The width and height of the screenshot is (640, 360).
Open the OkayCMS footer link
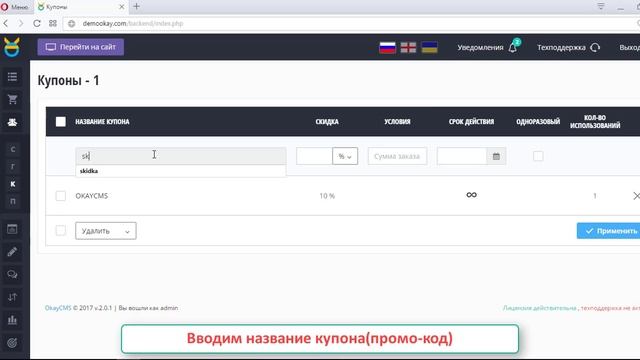pos(58,308)
